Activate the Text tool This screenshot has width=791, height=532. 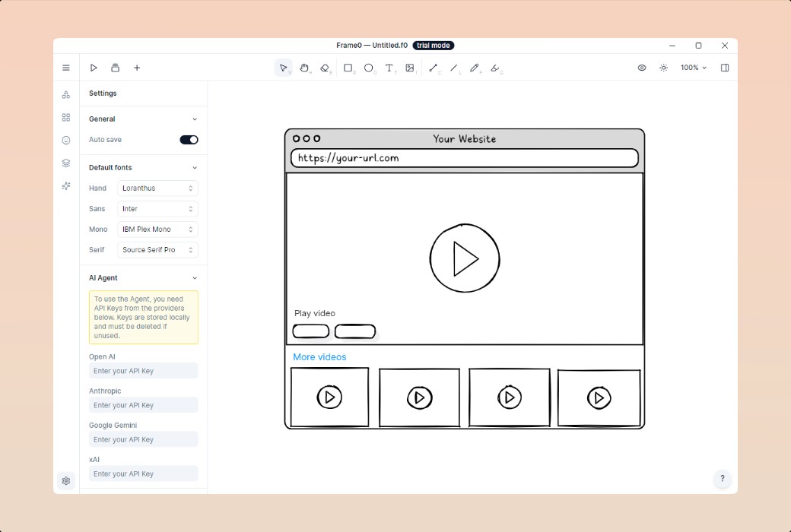click(389, 68)
